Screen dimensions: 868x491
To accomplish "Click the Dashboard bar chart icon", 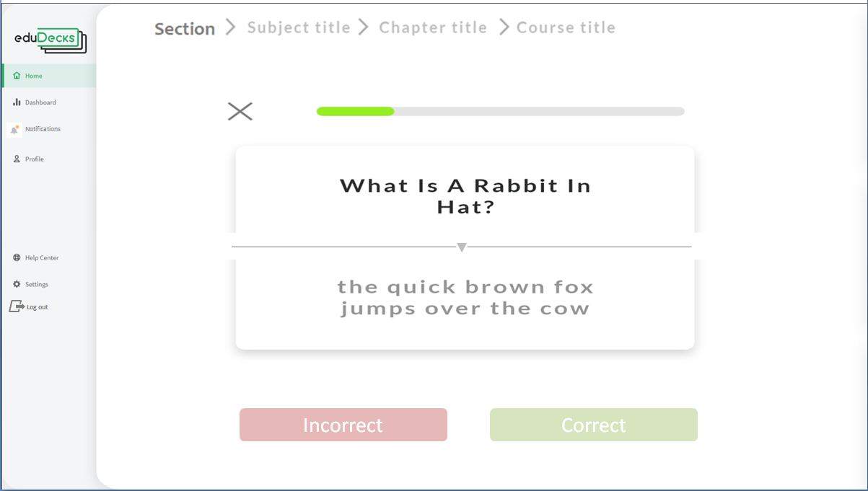I will tap(17, 102).
